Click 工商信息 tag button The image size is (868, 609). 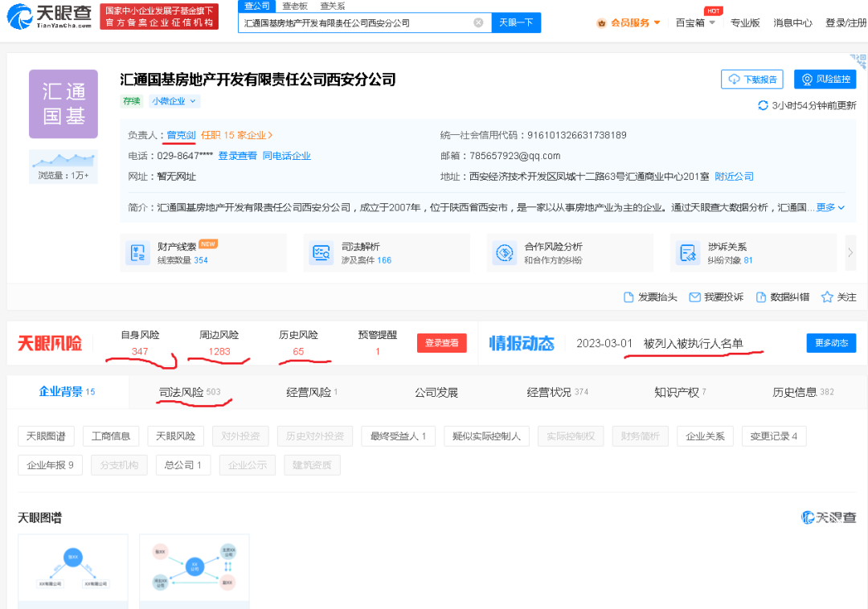point(111,436)
